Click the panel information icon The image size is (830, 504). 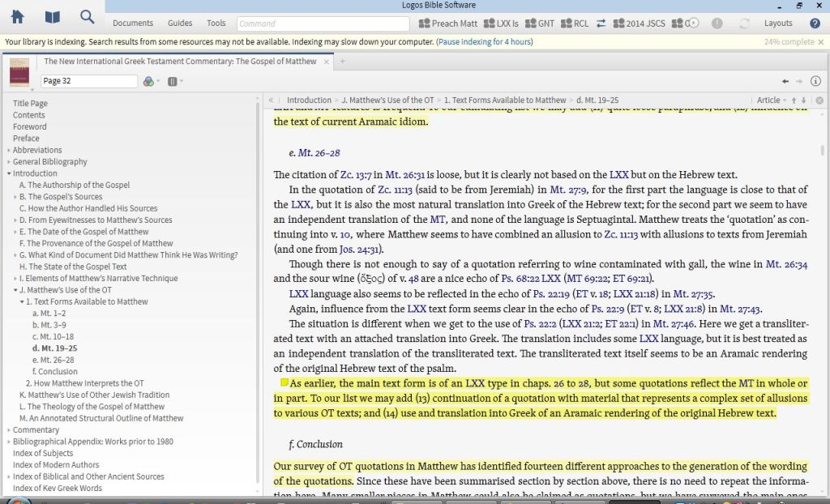point(816,81)
